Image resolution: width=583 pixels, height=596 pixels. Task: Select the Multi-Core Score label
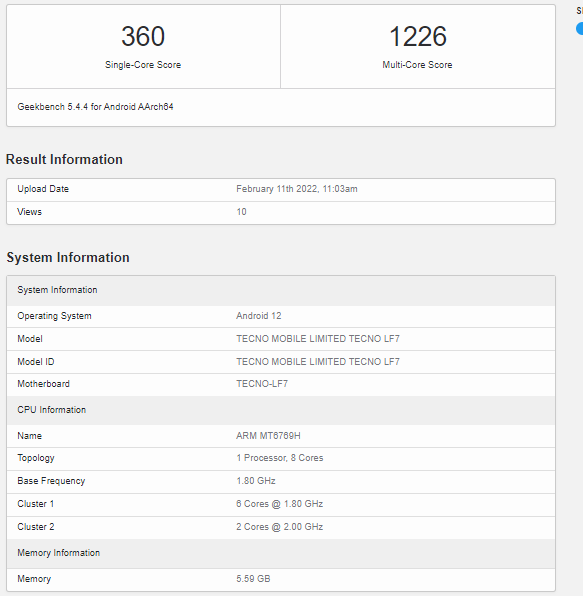(417, 65)
